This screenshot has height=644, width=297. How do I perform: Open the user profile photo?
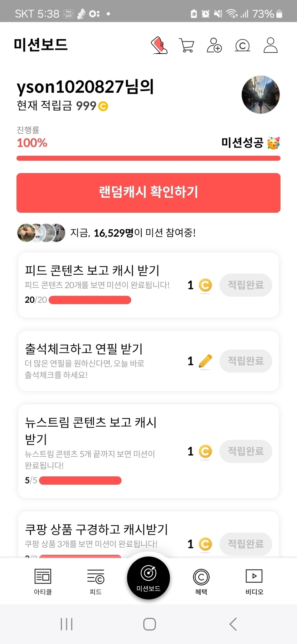coord(261,95)
